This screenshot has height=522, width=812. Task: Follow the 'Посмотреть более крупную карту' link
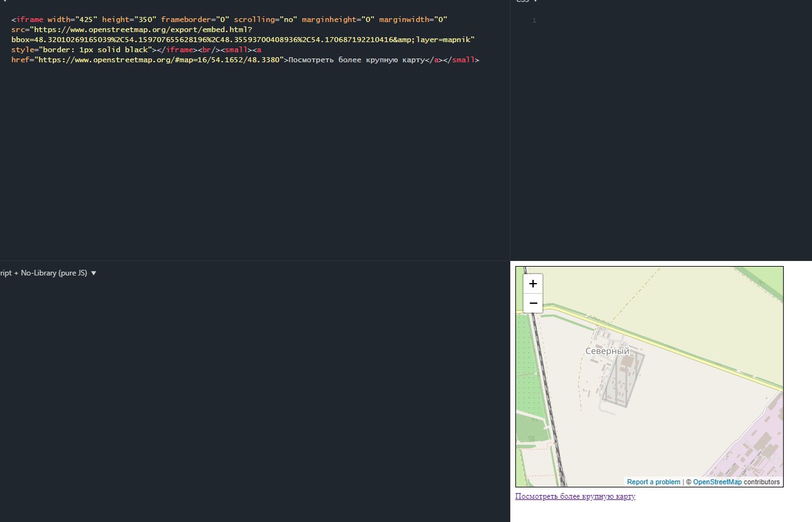point(575,496)
